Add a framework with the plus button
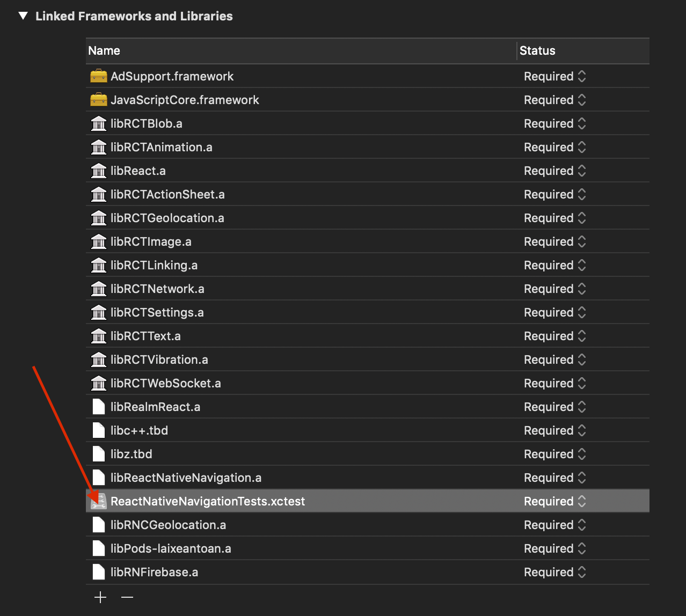 tap(100, 597)
